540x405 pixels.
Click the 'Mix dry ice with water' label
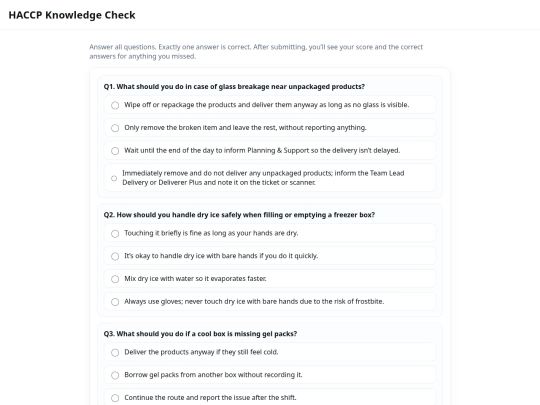195,279
